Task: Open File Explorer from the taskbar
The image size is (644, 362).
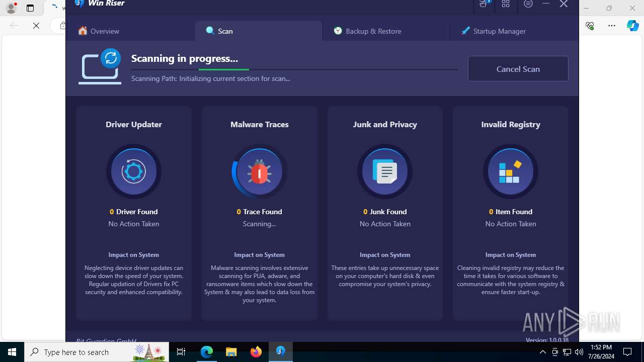Action: [x=231, y=352]
